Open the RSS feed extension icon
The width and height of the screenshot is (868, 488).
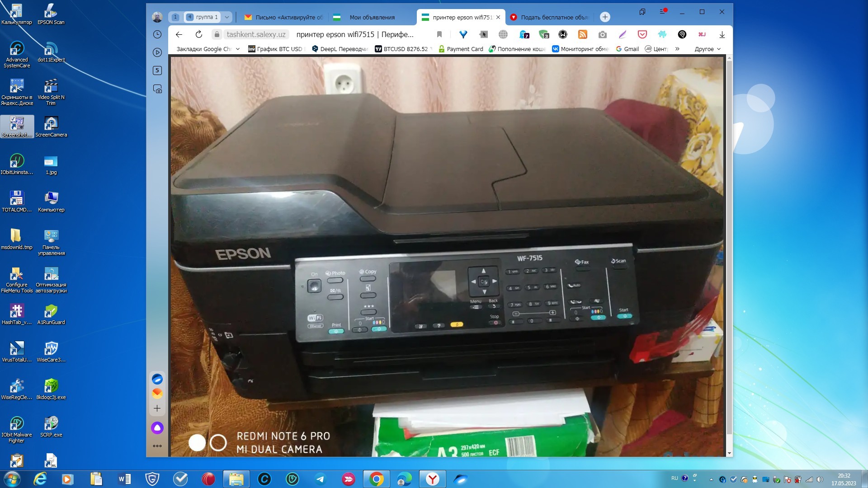click(x=581, y=34)
